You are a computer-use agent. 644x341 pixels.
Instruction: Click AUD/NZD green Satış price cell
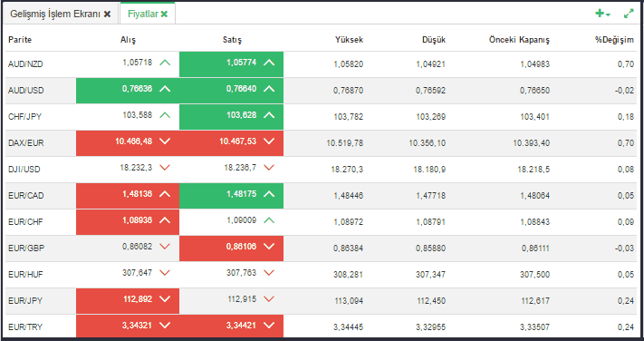click(x=231, y=64)
